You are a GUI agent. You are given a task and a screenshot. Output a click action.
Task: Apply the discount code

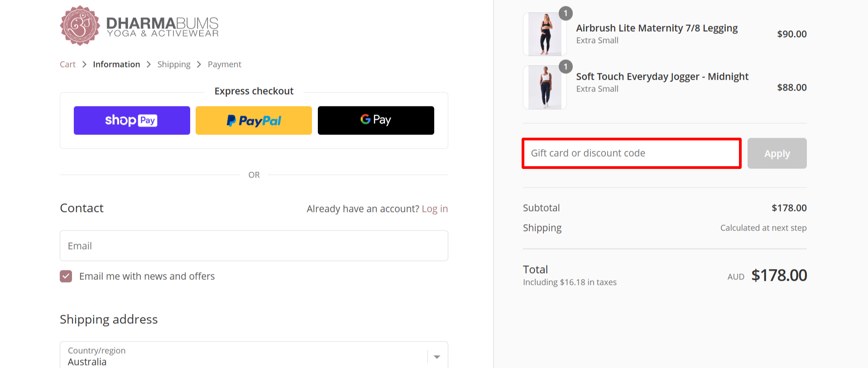pos(777,154)
